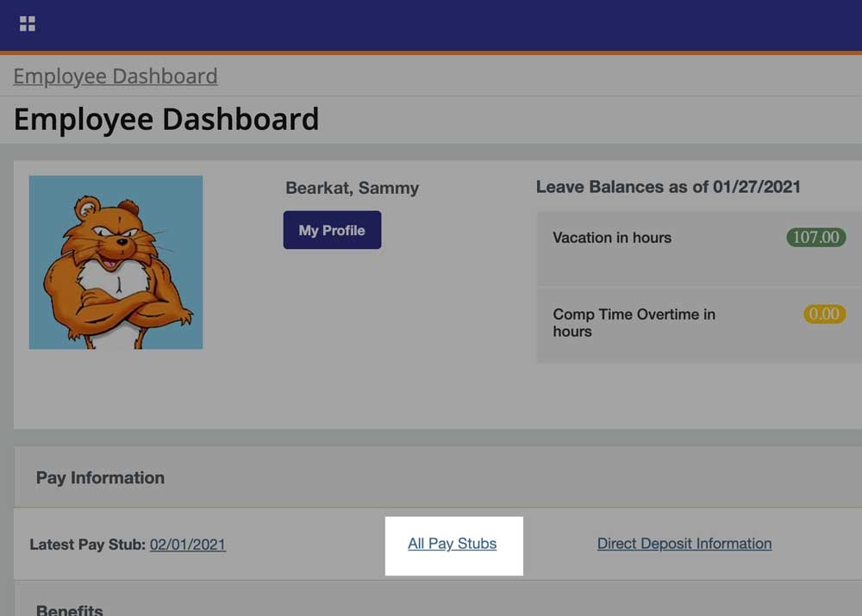Screen dimensions: 862x616
Task: Open Direct Deposit Information
Action: [x=684, y=544]
